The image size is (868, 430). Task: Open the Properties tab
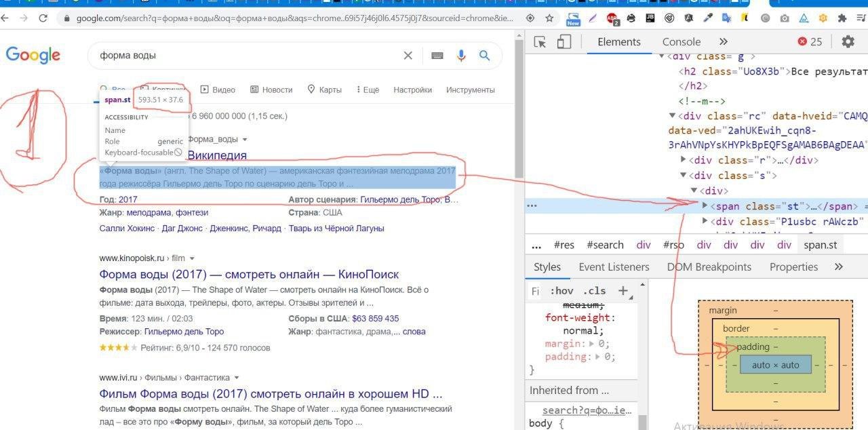point(793,267)
